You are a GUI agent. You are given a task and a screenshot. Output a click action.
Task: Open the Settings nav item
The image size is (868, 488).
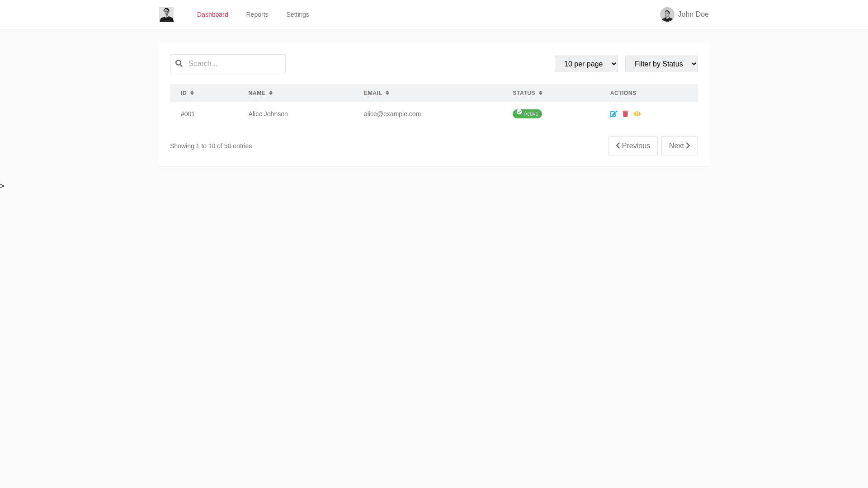click(x=297, y=14)
